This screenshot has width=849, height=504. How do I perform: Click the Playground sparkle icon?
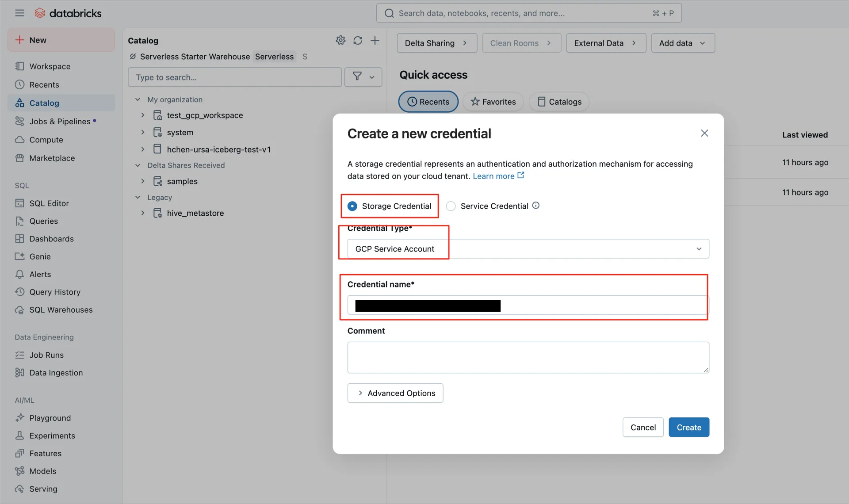tap(19, 418)
